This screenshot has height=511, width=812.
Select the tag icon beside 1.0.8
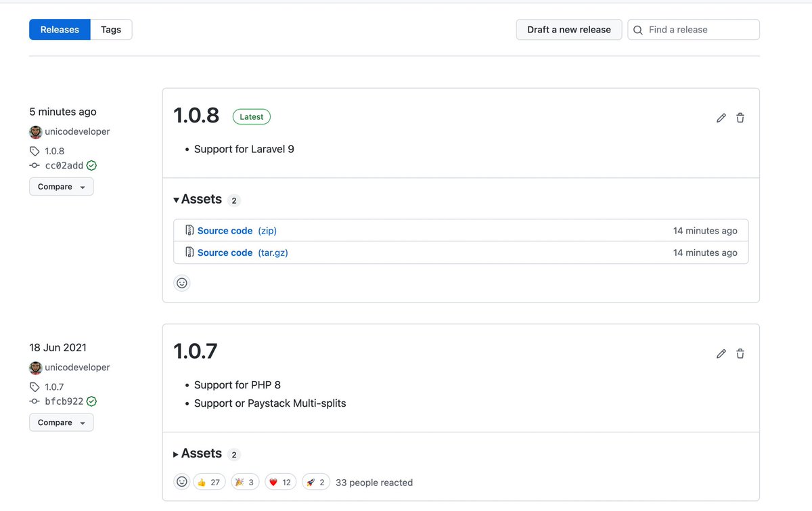tap(35, 150)
